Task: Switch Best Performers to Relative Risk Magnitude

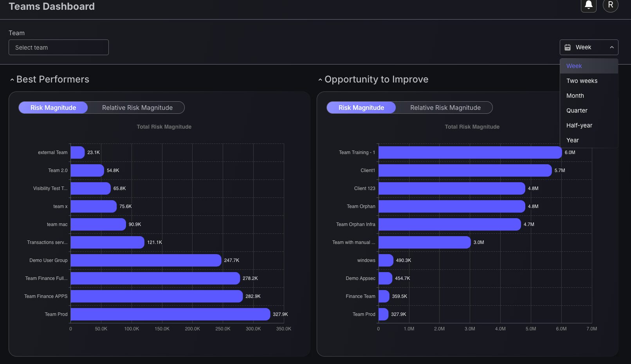Action: point(137,108)
